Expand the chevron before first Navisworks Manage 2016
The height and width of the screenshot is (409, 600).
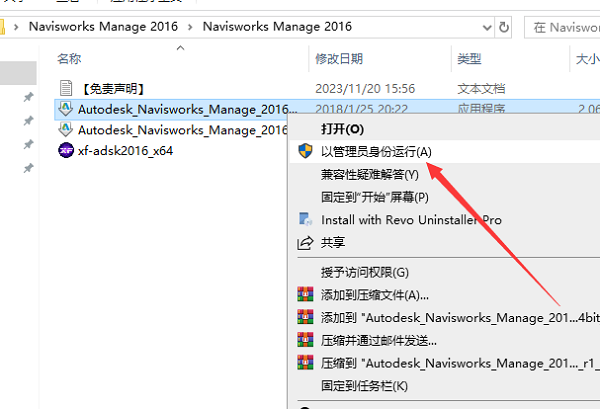[16, 27]
